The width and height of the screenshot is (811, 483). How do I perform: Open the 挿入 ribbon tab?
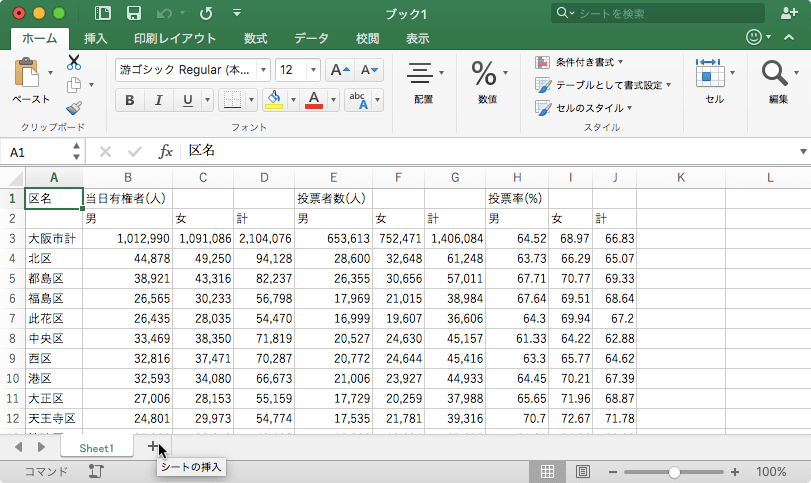pos(96,38)
